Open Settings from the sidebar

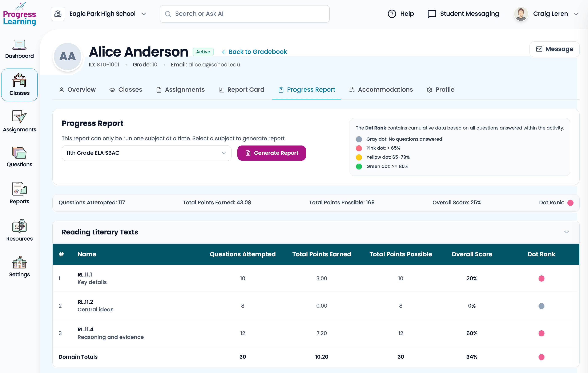[x=19, y=267]
